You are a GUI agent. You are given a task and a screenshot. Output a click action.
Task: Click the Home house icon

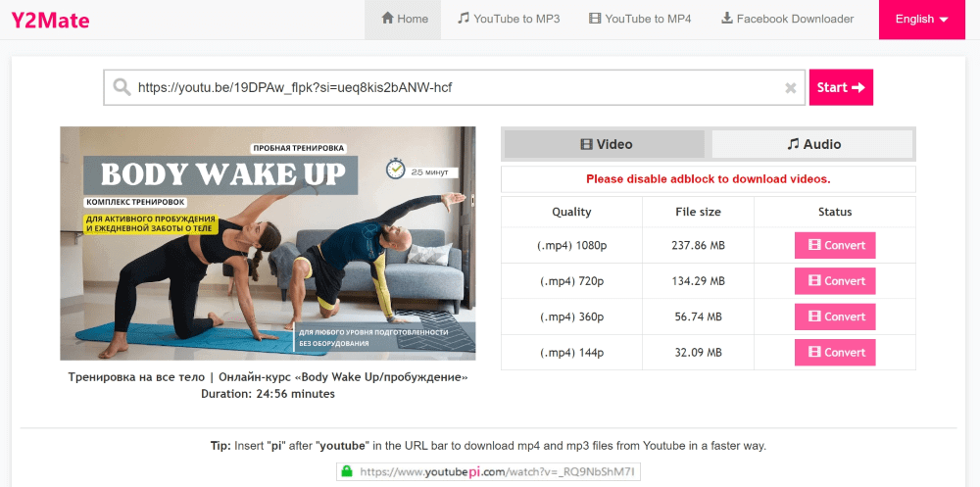click(x=387, y=19)
